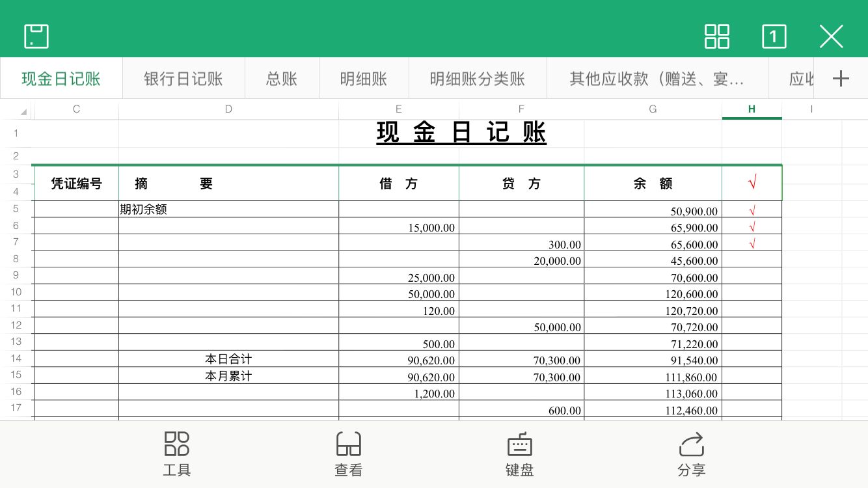This screenshot has width=868, height=488.
Task: Select row 5 by its row number
Action: 16,209
